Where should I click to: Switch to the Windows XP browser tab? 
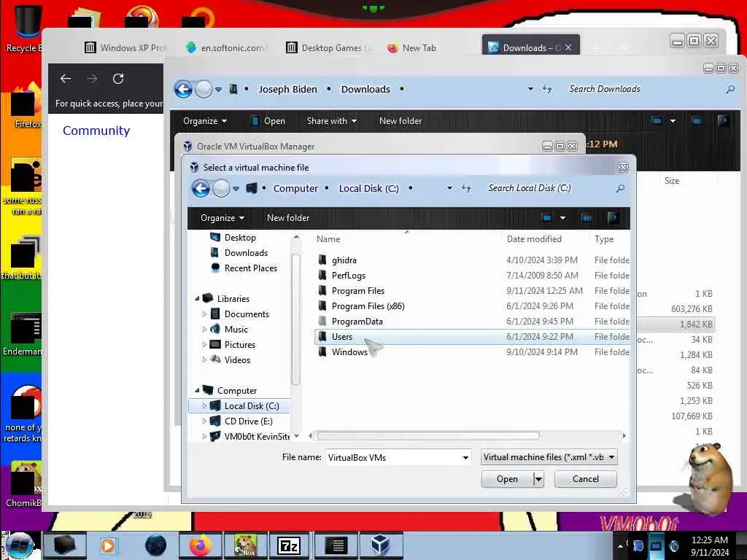[125, 47]
